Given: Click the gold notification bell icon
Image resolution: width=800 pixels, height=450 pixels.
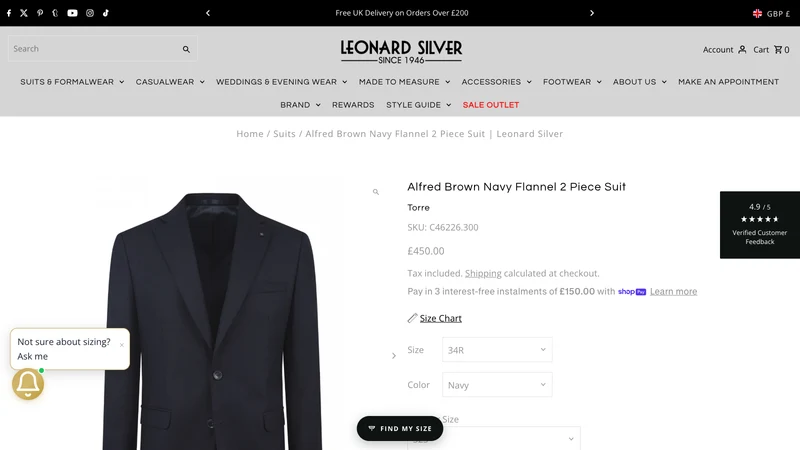Looking at the screenshot, I should 28,384.
